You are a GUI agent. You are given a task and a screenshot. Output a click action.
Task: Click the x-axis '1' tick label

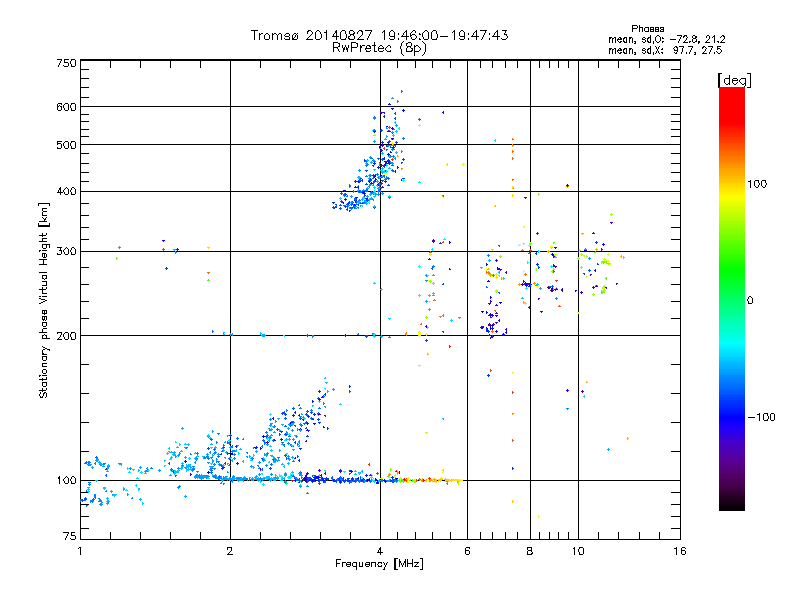point(80,551)
